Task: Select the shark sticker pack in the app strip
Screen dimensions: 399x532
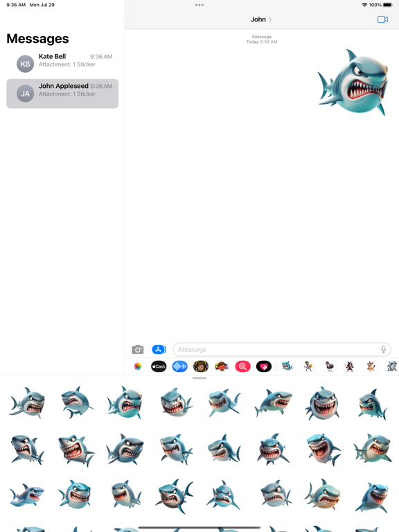Action: pyautogui.click(x=287, y=366)
